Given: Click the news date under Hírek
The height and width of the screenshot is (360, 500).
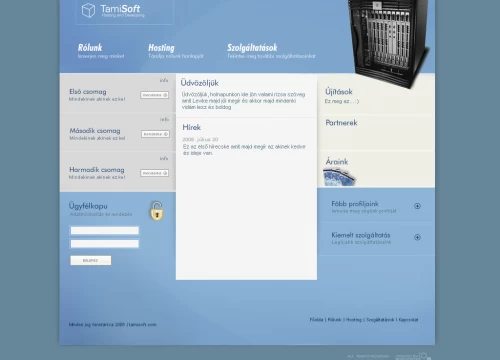Looking at the screenshot, I should [200, 139].
